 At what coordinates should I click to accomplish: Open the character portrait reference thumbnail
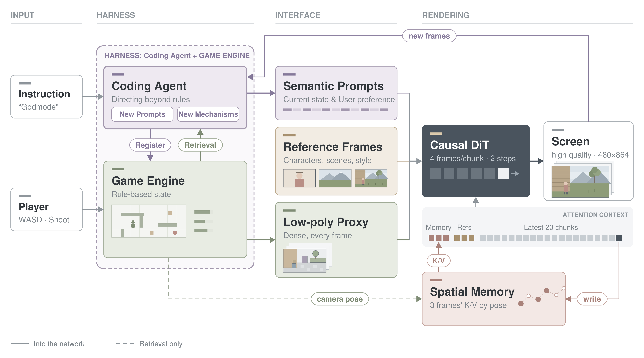(x=299, y=178)
